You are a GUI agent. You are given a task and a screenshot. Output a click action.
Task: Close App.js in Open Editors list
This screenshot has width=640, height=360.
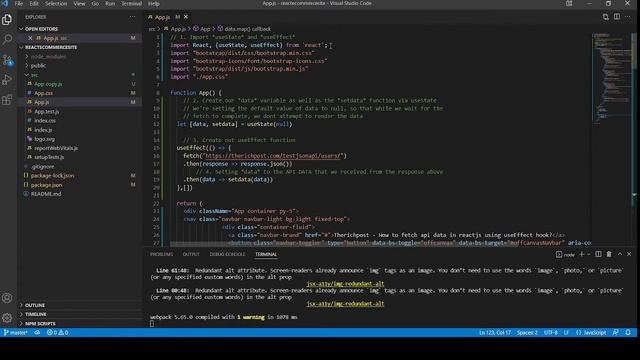pyautogui.click(x=30, y=38)
